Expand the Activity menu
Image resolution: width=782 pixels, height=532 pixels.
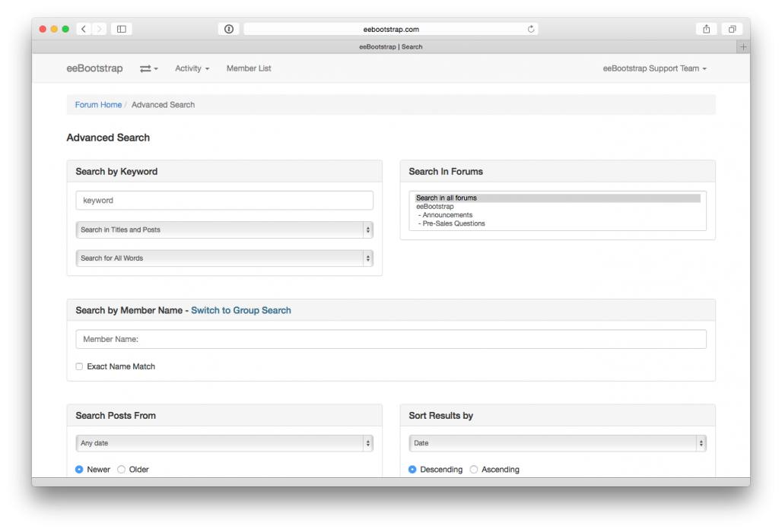point(192,68)
